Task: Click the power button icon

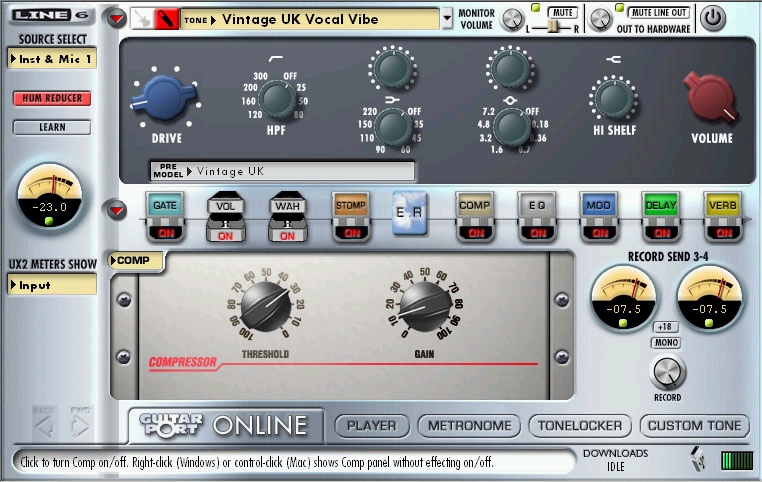Action: click(713, 18)
